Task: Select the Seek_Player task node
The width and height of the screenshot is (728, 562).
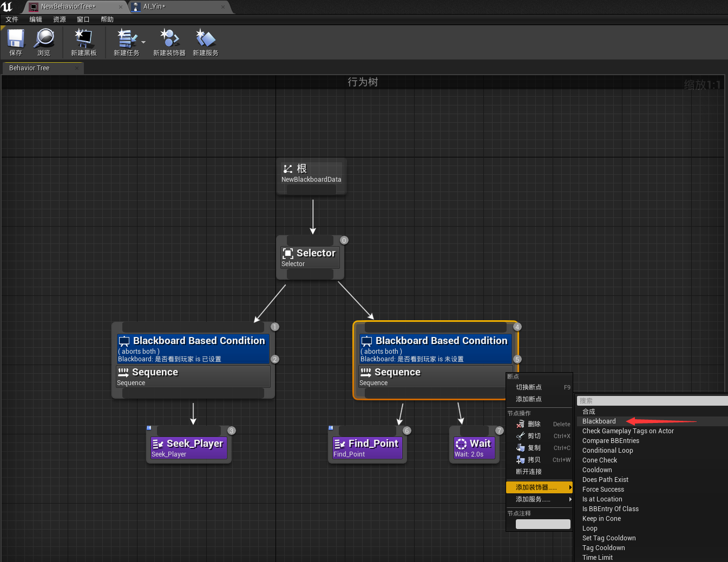Action: point(188,447)
